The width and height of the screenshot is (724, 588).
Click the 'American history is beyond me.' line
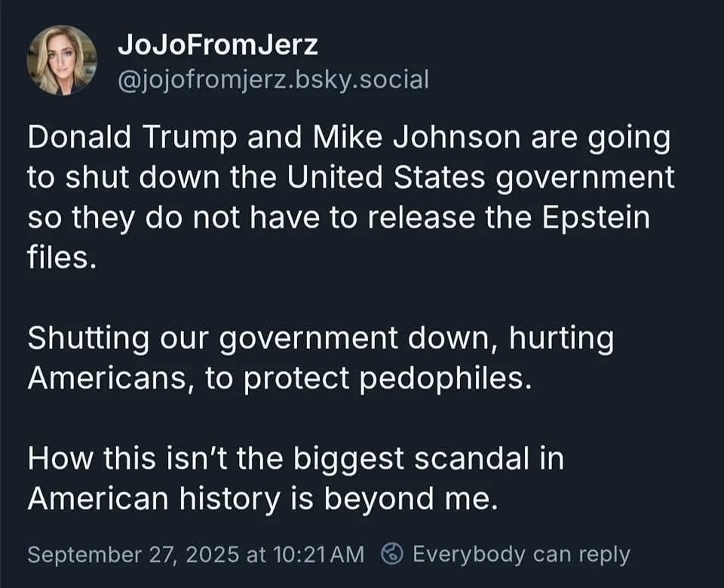[x=263, y=499]
